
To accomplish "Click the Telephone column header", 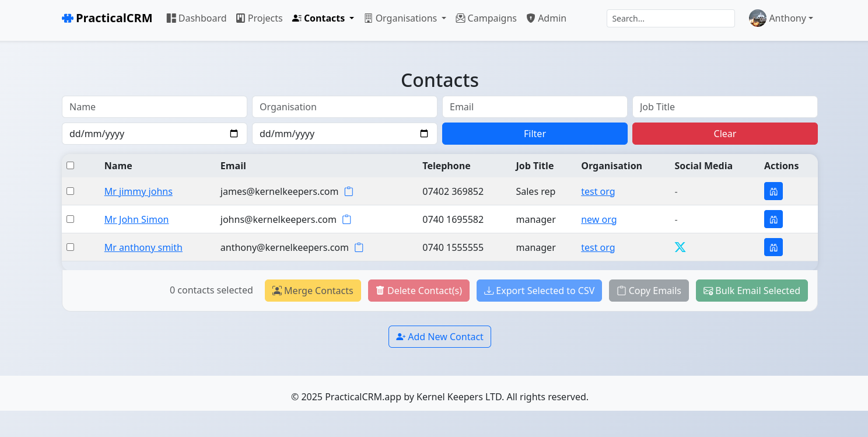I will click(x=446, y=166).
